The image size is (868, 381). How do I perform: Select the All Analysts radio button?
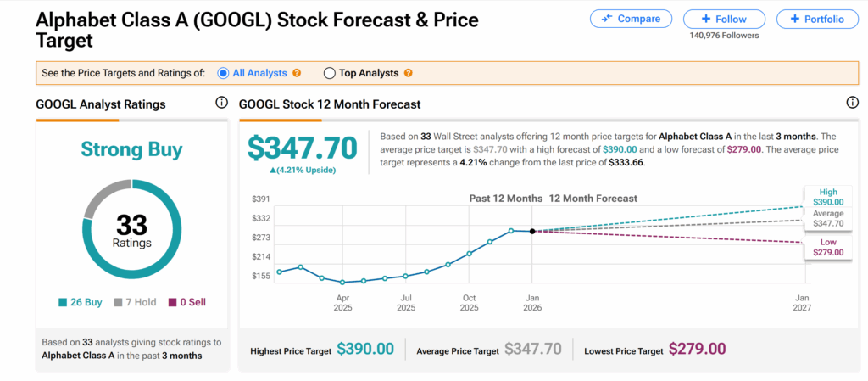click(224, 73)
